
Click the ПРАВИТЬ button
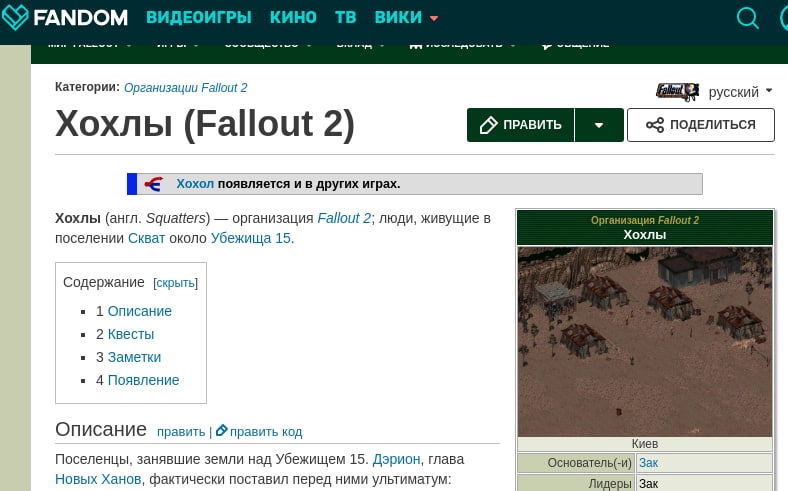(520, 125)
